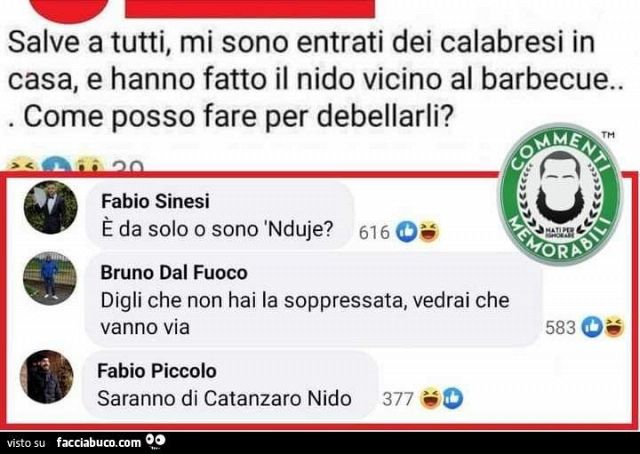This screenshot has height=454, width=640.
Task: Open Fabio Sinesi's profile picture
Action: click(50, 207)
